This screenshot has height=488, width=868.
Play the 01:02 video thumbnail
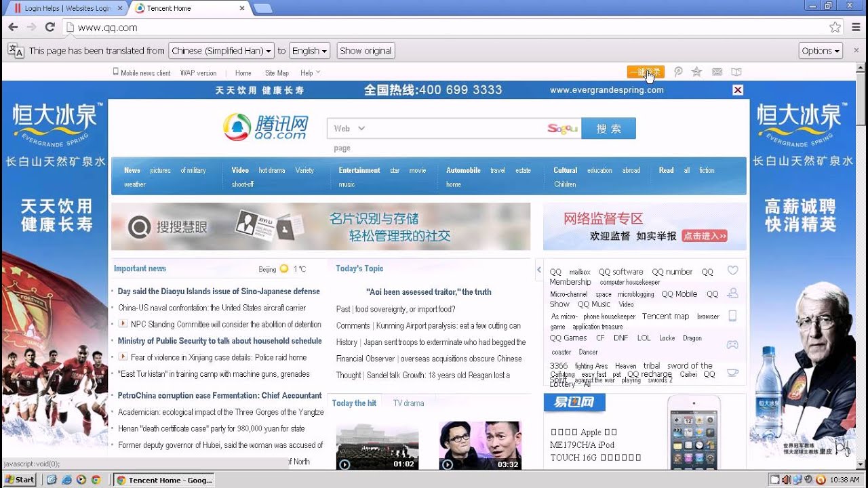point(377,445)
